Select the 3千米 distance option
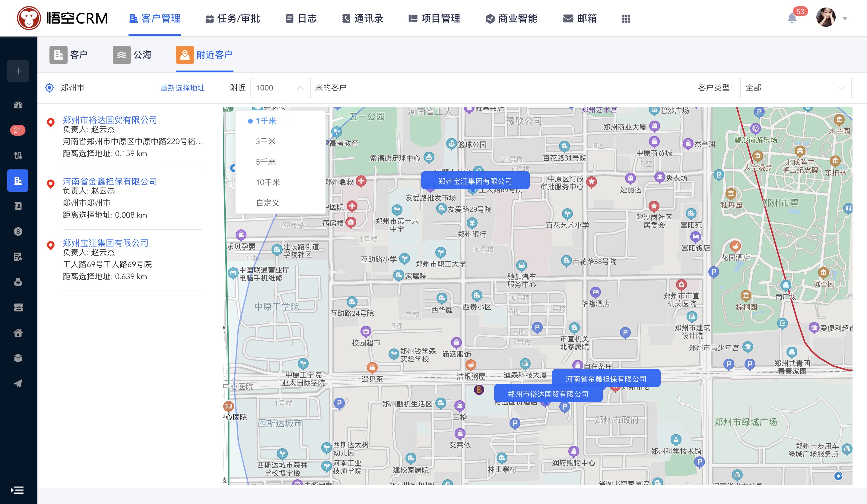The height and width of the screenshot is (504, 867). (x=265, y=141)
